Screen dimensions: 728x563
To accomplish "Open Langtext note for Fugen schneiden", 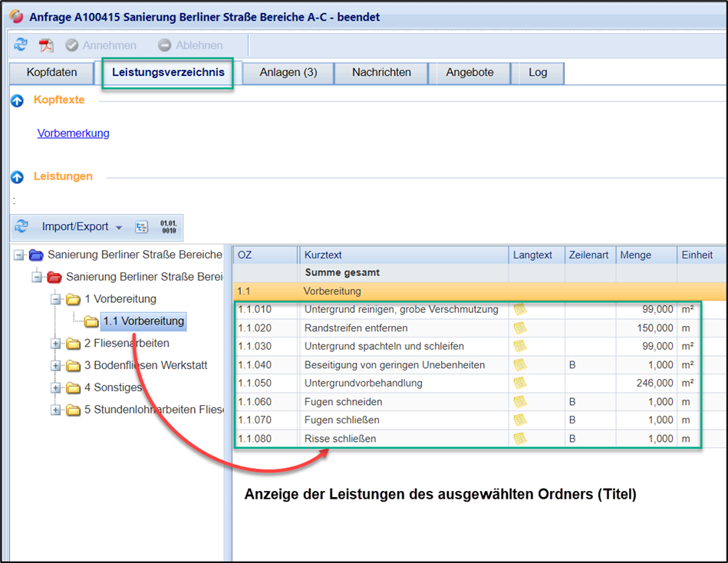I will [x=520, y=401].
